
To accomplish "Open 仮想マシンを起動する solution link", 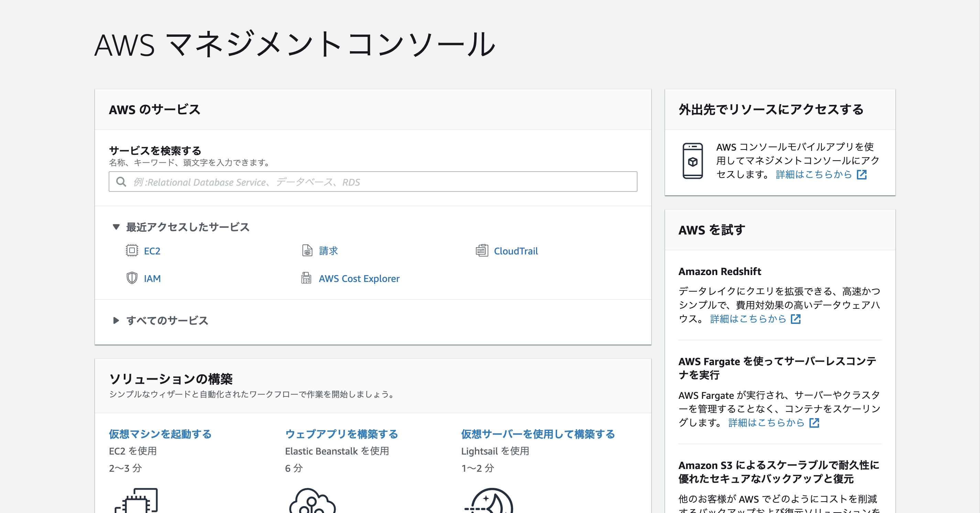I will click(160, 434).
